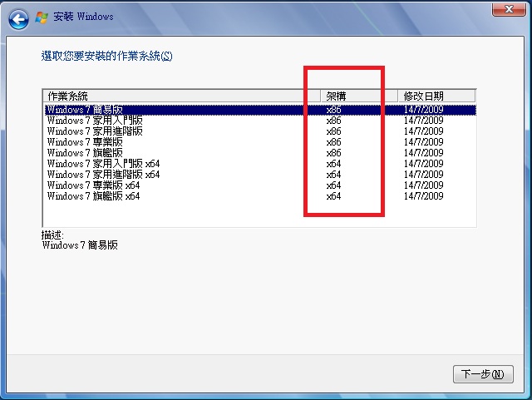Click the 描述 label below the list
532x400 pixels.
click(x=52, y=235)
